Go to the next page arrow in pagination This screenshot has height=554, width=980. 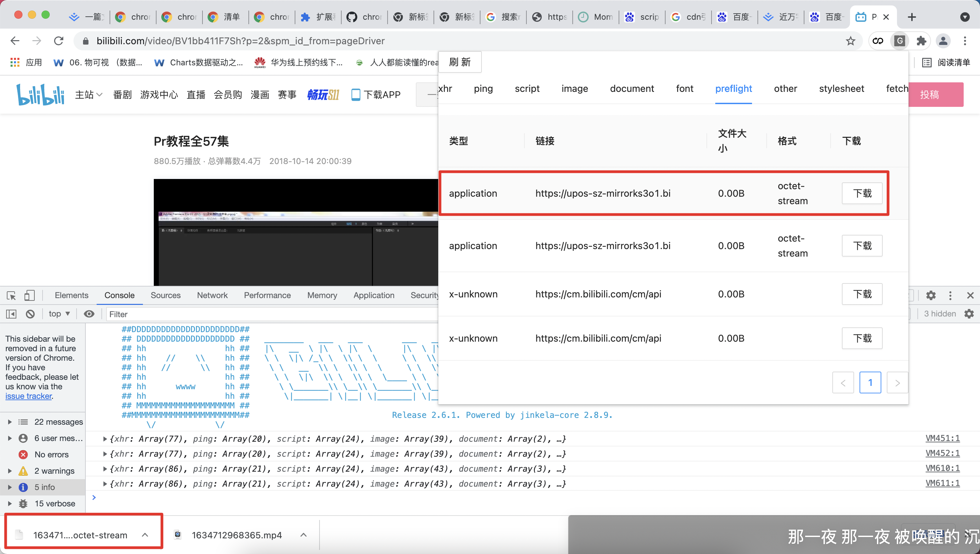(x=897, y=382)
